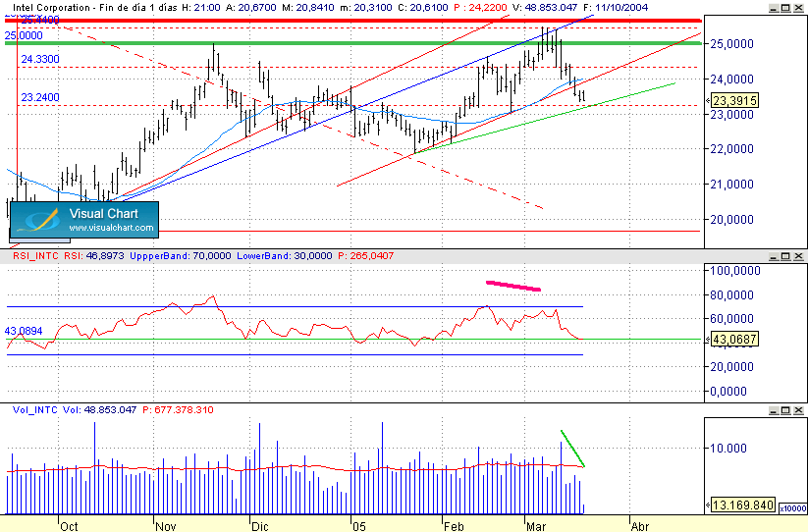The image size is (808, 532).
Task: Click the 'Vol: 48.853.047' reading
Action: pos(99,410)
